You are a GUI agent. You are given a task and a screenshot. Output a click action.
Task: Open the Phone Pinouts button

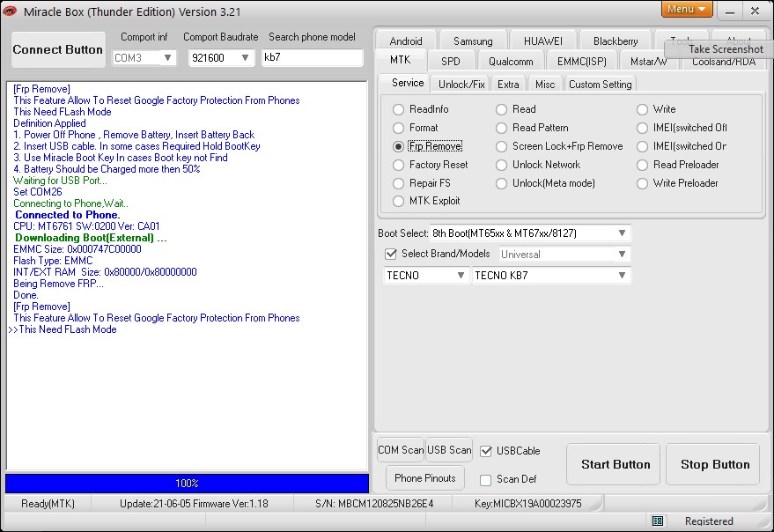click(425, 478)
